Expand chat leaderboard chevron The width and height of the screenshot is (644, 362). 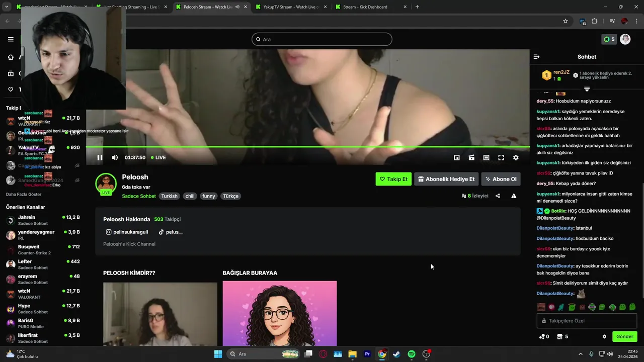pos(587,89)
